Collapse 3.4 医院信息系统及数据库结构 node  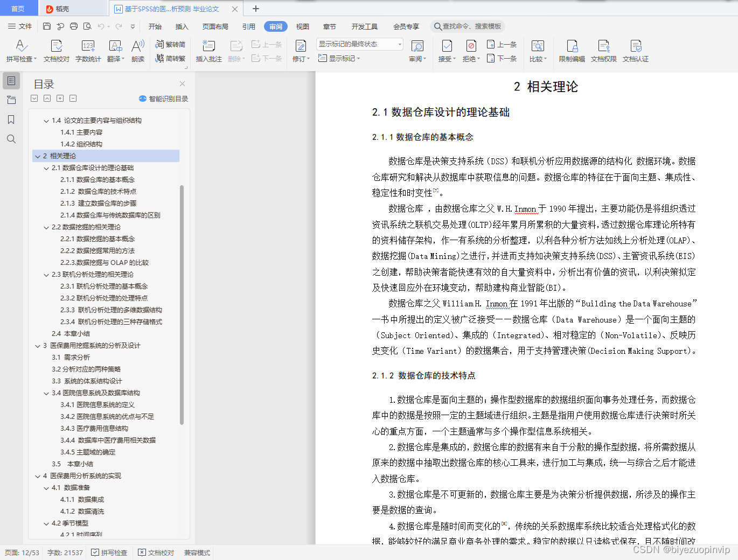coord(46,393)
